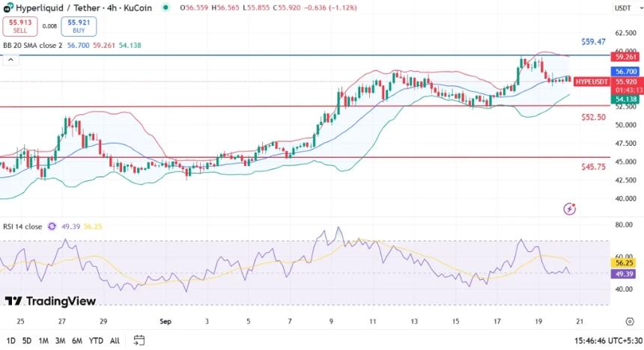The width and height of the screenshot is (644, 350).
Task: Switch to the 3M time range
Action: (x=60, y=340)
